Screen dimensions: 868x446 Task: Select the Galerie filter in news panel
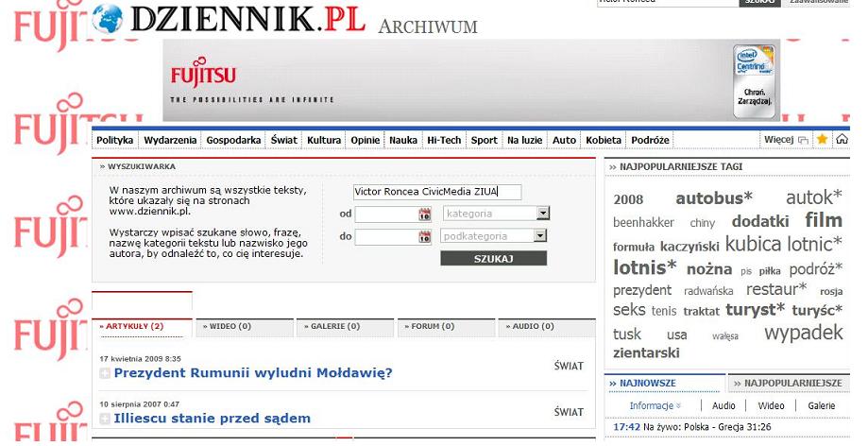(x=822, y=406)
